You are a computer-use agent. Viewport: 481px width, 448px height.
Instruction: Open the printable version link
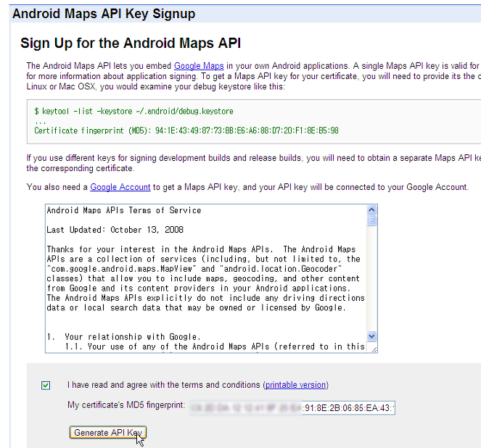[295, 385]
